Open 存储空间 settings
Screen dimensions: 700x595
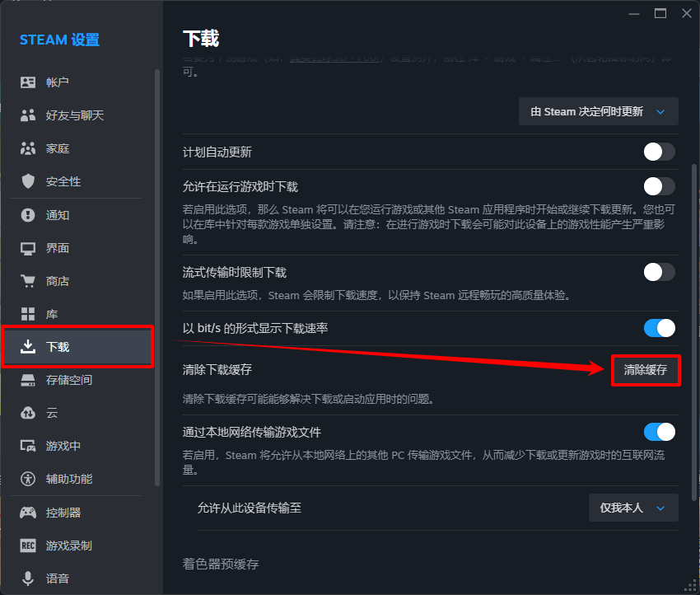click(77, 380)
